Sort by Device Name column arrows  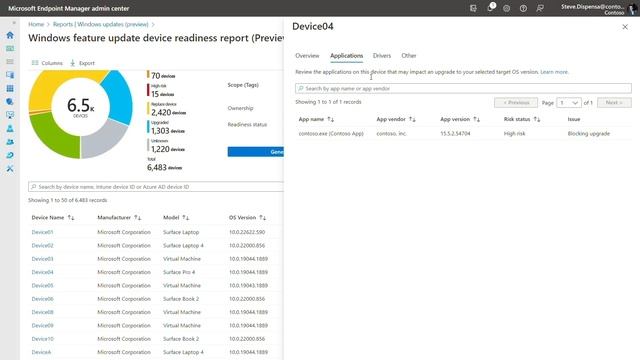tap(71, 218)
